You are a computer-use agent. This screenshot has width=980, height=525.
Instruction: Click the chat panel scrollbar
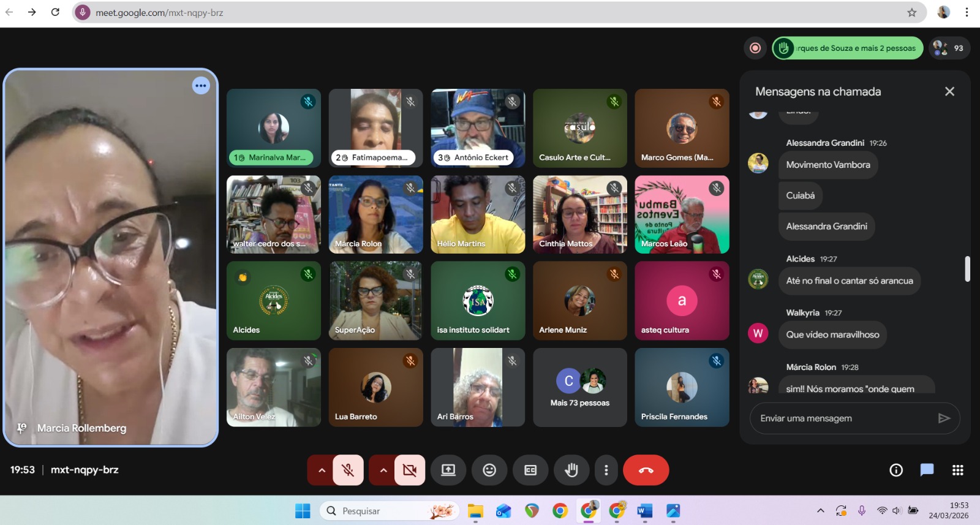967,269
